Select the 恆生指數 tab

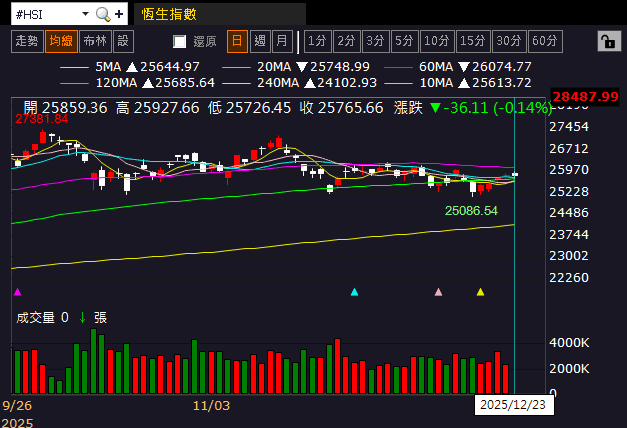(x=220, y=14)
